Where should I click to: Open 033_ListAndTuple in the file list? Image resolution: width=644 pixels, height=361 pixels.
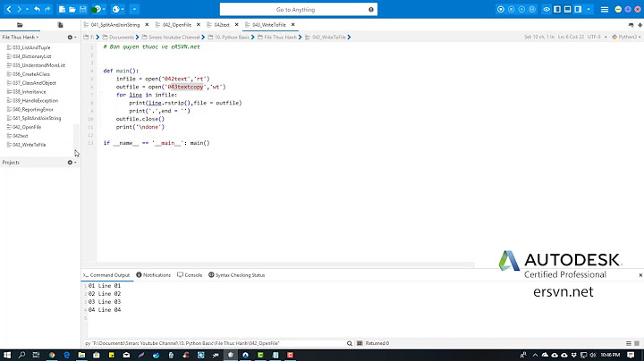[31, 47]
